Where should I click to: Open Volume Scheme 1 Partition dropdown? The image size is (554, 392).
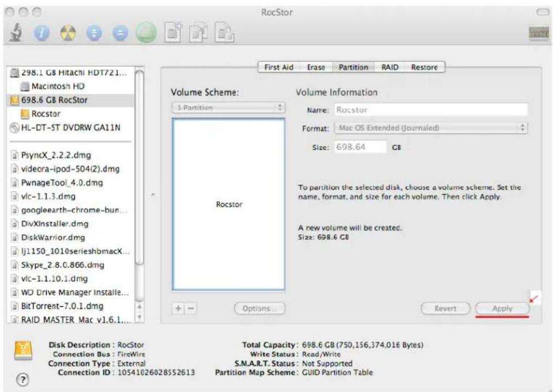pos(228,107)
